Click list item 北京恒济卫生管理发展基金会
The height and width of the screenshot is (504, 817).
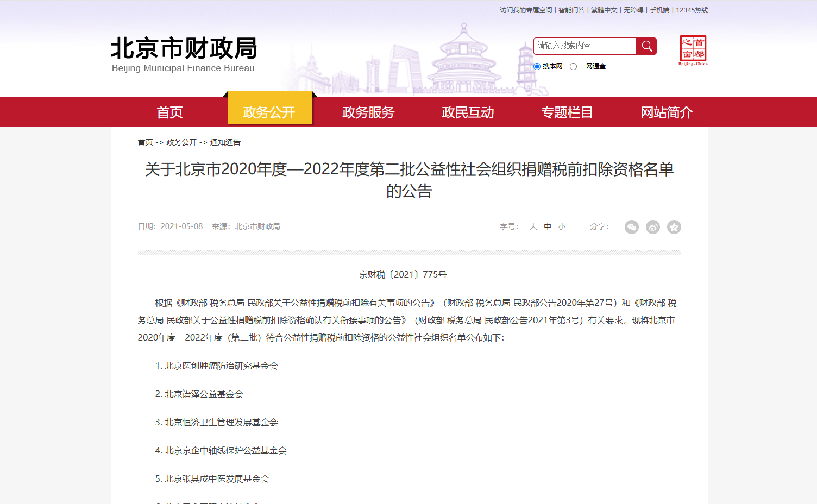[x=221, y=423]
